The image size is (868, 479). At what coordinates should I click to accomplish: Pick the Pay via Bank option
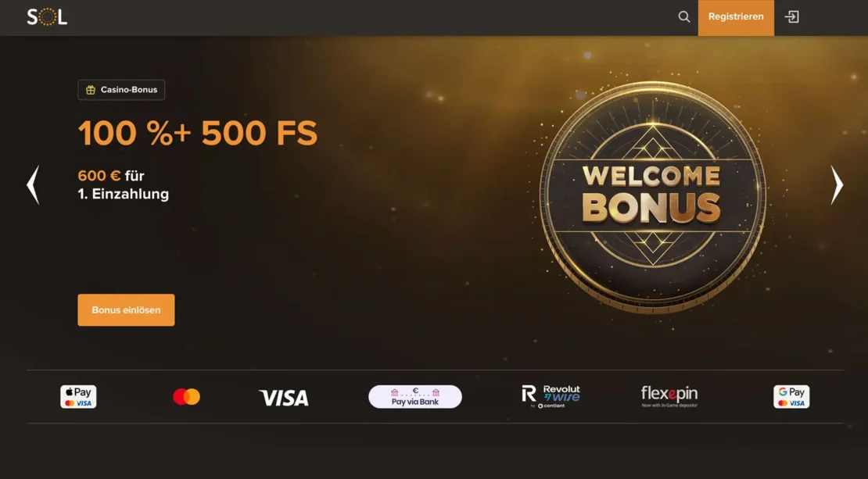pyautogui.click(x=415, y=397)
